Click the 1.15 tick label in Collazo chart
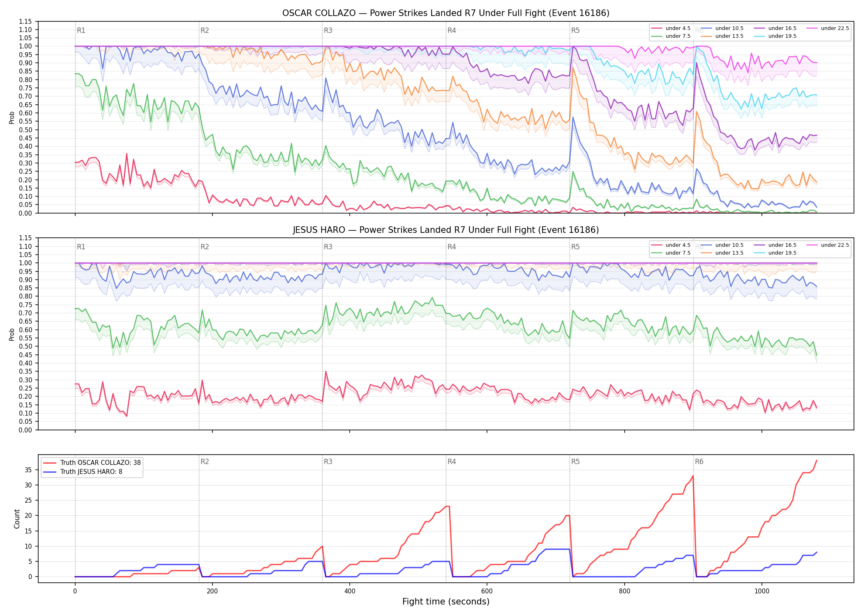Viewport: 863px width, 616px height. (x=25, y=21)
